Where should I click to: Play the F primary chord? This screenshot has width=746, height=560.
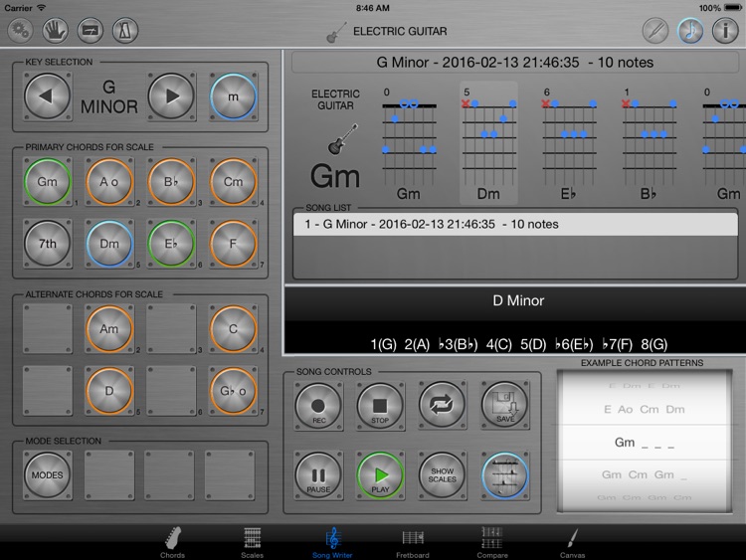coord(233,244)
